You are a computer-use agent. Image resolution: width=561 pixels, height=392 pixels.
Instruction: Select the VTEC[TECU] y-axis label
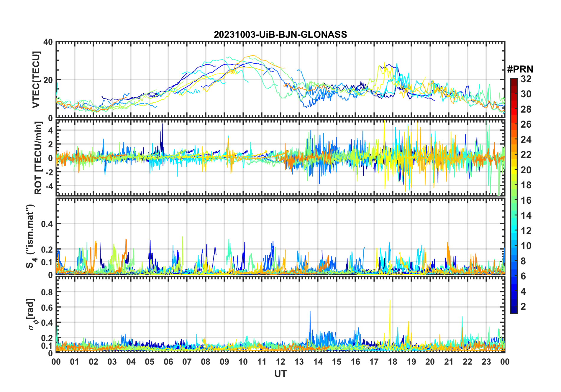36,80
